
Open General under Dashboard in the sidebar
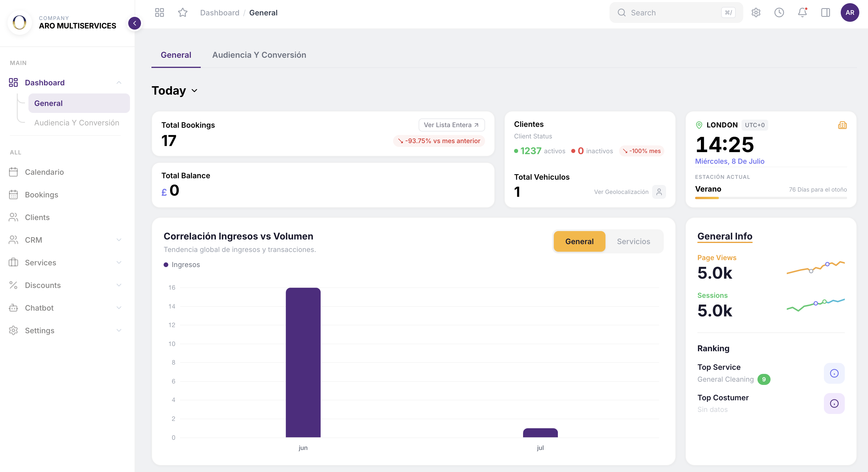(x=79, y=103)
